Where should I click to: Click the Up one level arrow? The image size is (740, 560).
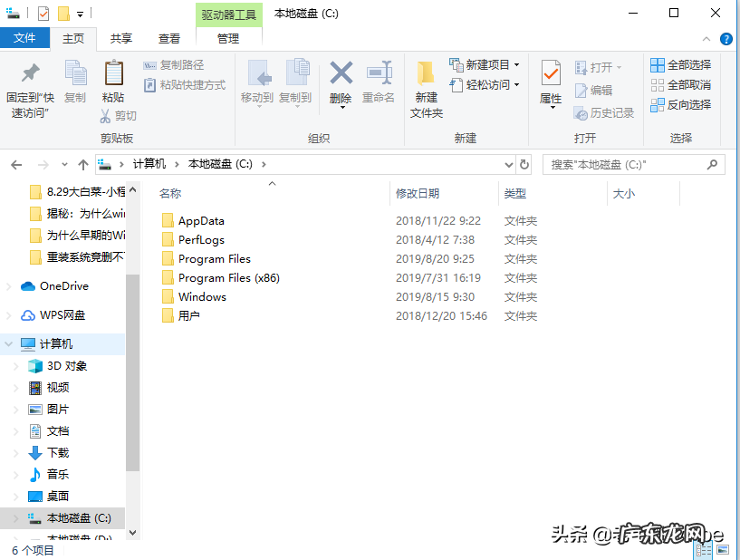[x=83, y=165]
